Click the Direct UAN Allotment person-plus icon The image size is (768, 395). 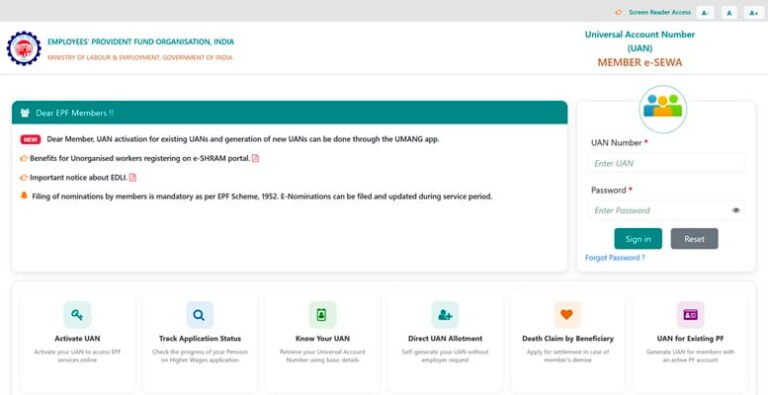[x=445, y=315]
